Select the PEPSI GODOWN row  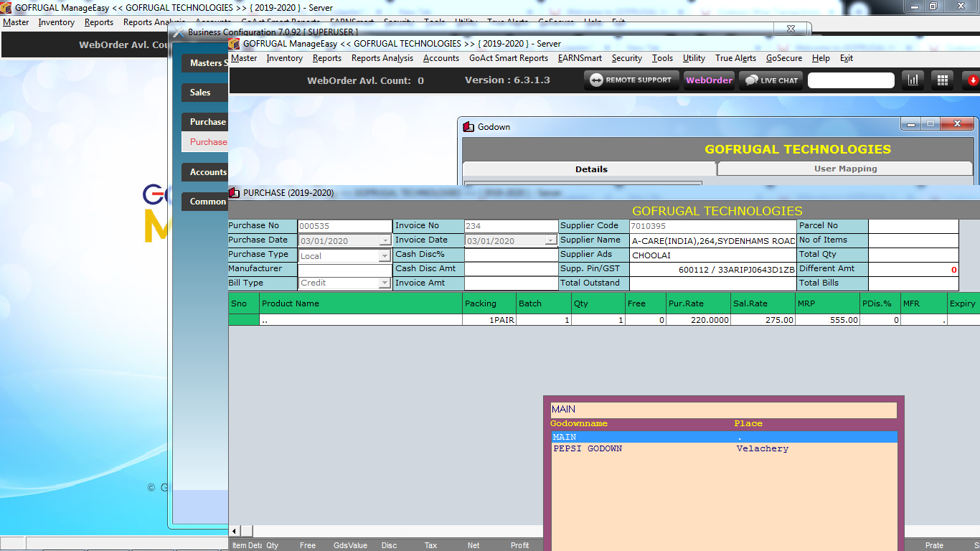pyautogui.click(x=724, y=448)
